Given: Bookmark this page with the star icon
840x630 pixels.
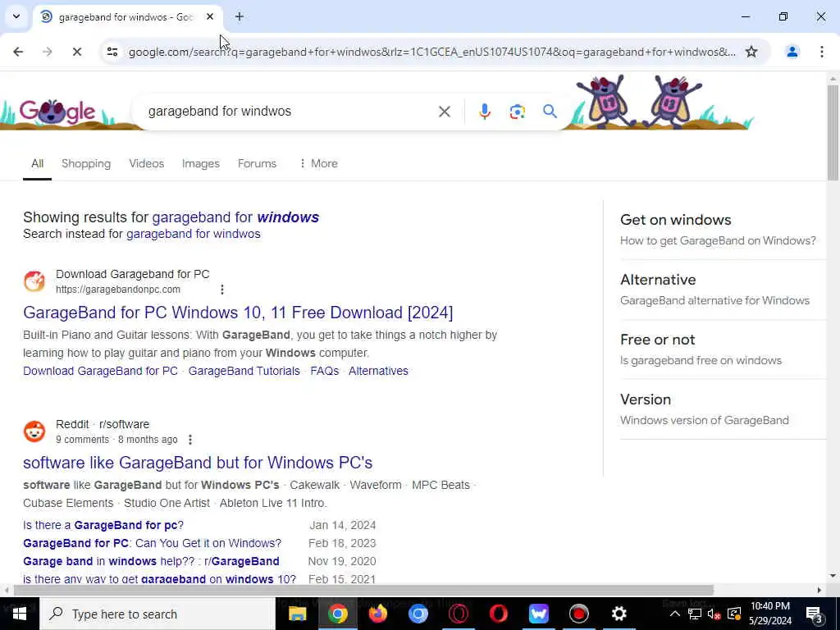Looking at the screenshot, I should tap(751, 52).
